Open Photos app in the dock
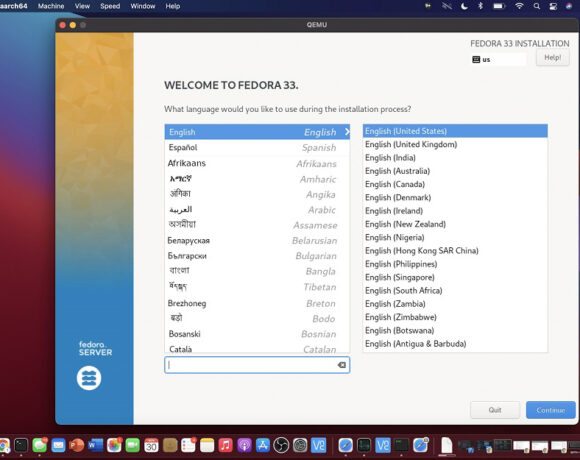The width and height of the screenshot is (580, 460). coord(114,445)
